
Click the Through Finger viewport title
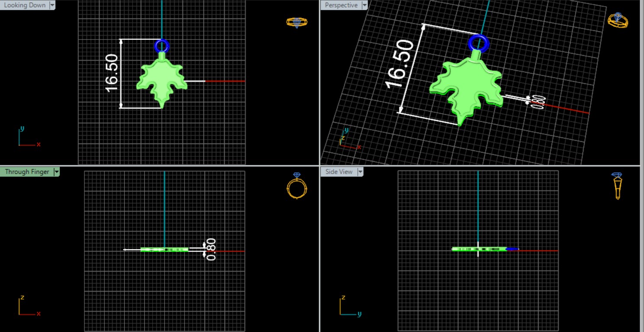tap(27, 172)
